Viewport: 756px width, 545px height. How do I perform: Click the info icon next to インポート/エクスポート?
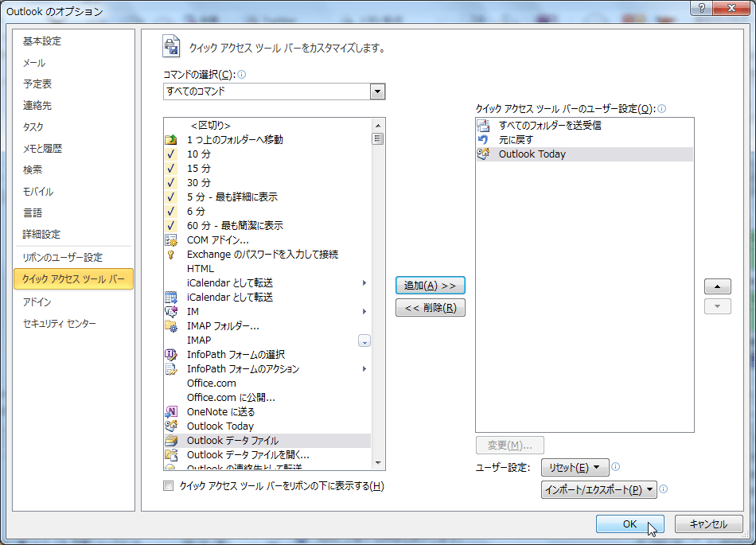[664, 489]
